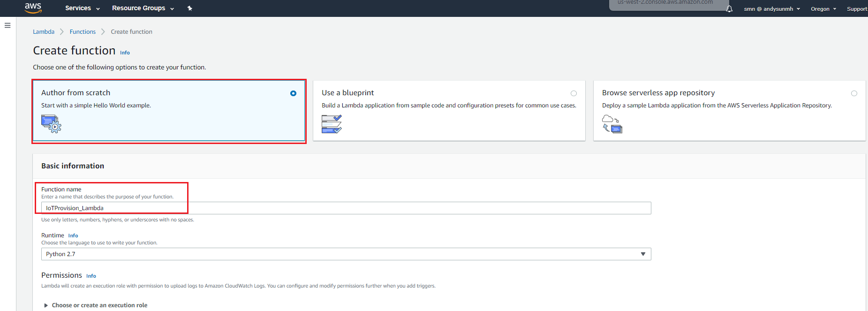Image resolution: width=868 pixels, height=311 pixels.
Task: Click the 'Create function' breadcrumb text
Action: (x=132, y=32)
